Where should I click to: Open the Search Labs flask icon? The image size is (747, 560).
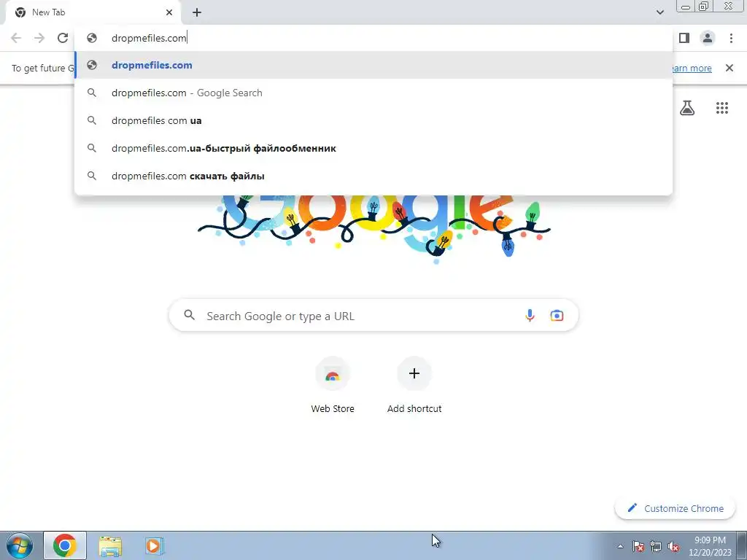click(687, 108)
